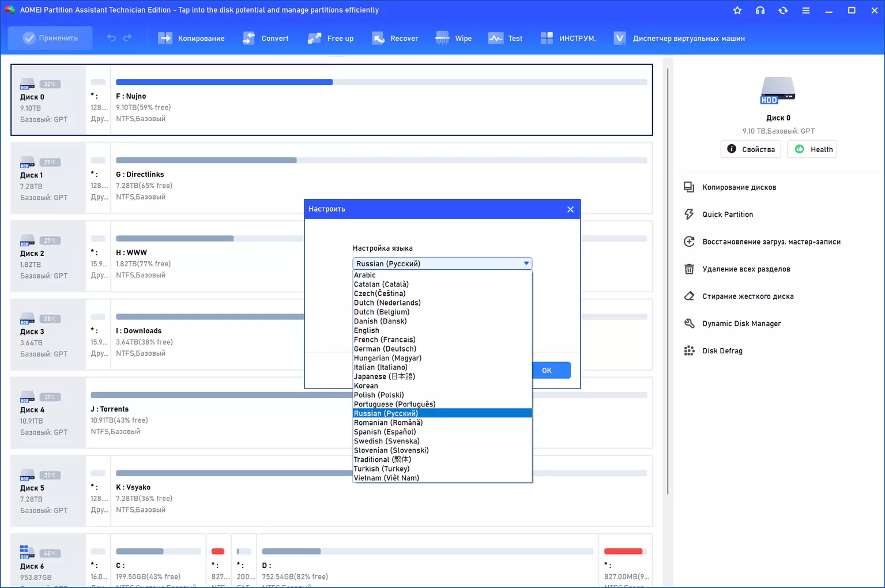The image size is (885, 588).
Task: Click the undo arrow in toolbar
Action: (111, 38)
